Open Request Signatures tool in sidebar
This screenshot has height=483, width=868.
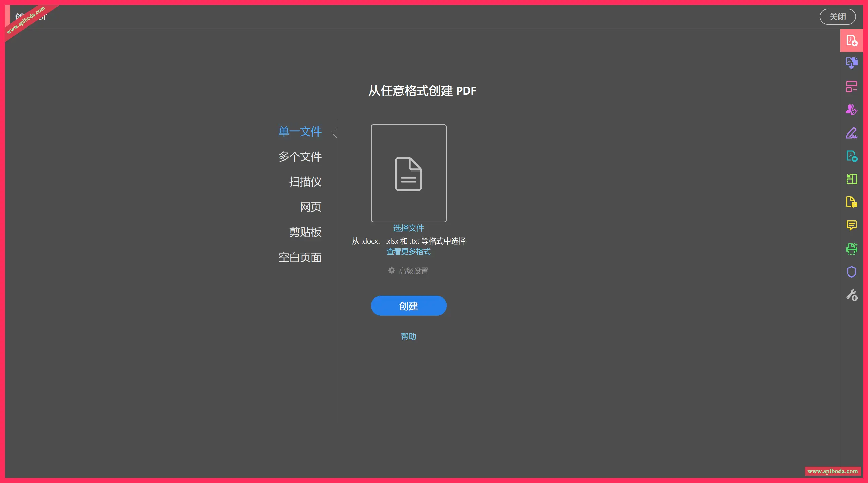[x=851, y=110]
